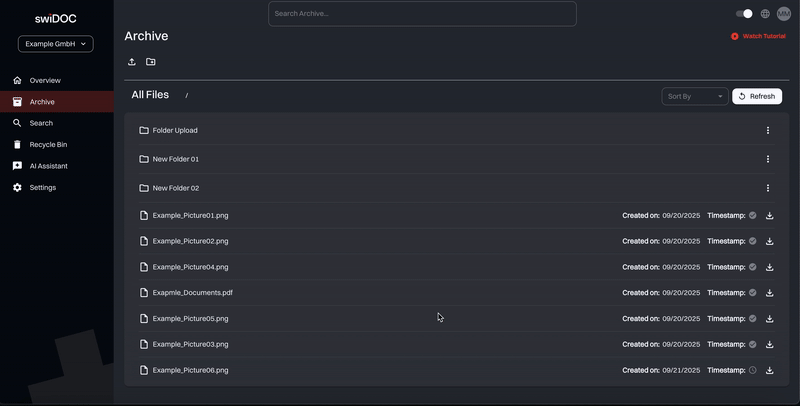The image size is (800, 406).
Task: Open the New Folder 01 folder
Action: coord(176,159)
